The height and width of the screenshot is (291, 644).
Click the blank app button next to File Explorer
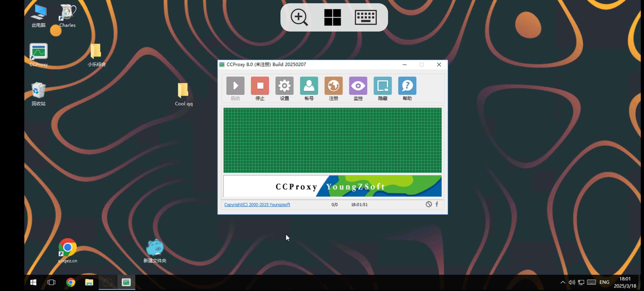[x=108, y=282]
